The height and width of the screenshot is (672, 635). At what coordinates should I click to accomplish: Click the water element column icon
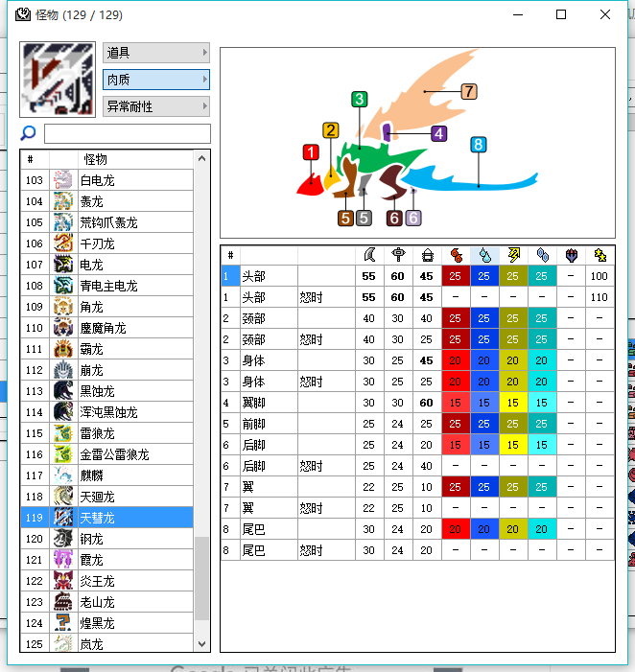point(485,255)
